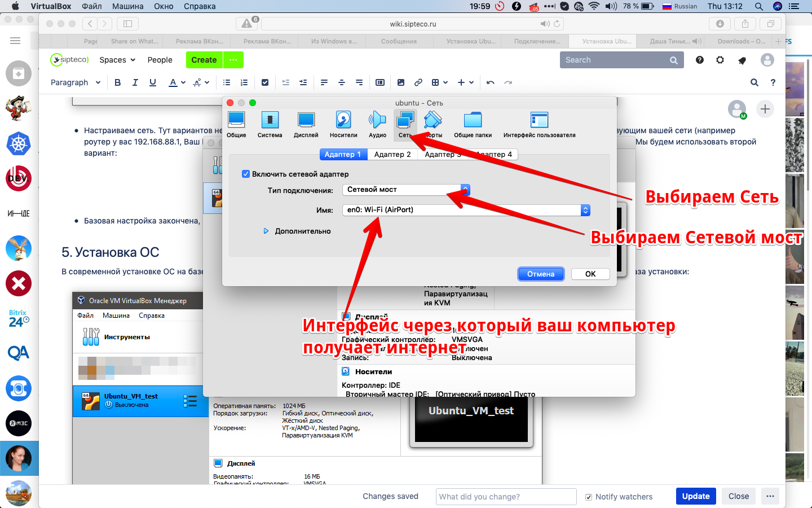
Task: Open the hamburger menu in left sidebar
Action: click(15, 41)
